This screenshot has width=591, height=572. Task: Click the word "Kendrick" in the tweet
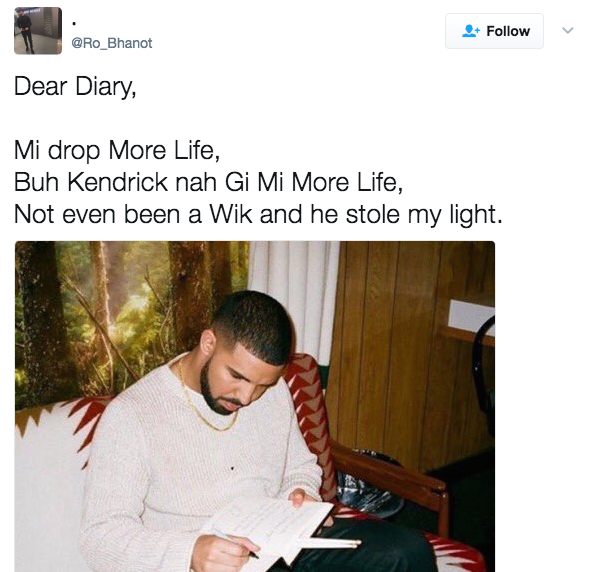(118, 182)
